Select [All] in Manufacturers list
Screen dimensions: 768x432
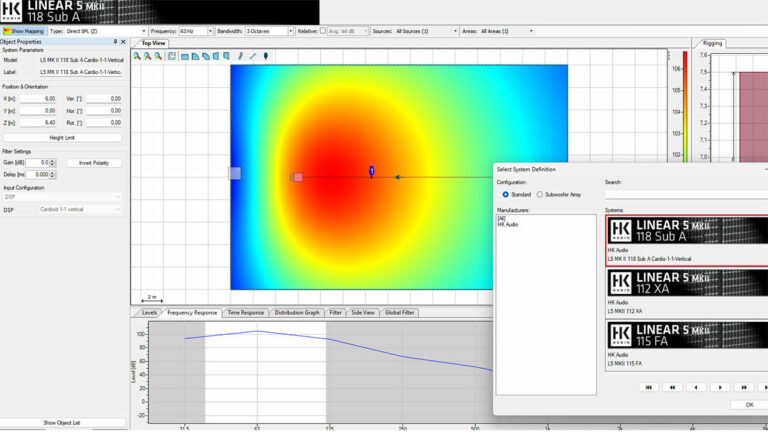click(501, 218)
